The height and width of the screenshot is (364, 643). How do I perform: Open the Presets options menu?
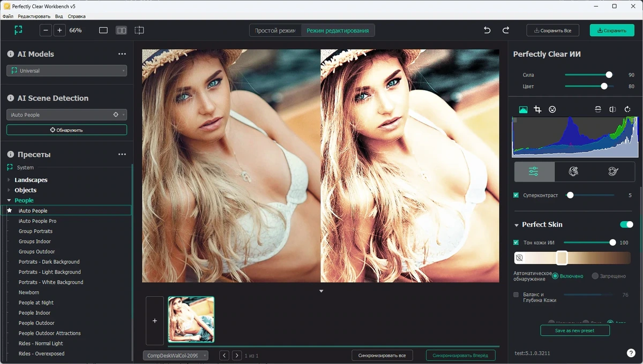122,154
